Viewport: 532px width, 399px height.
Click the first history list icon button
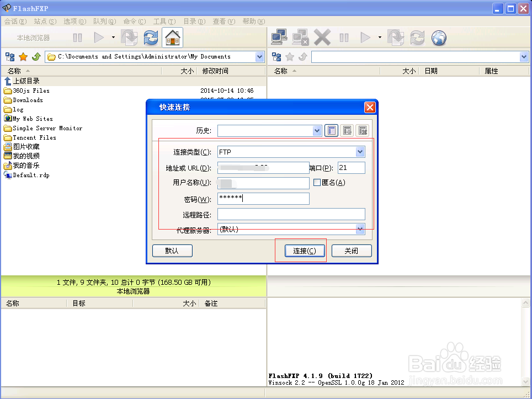(x=332, y=131)
